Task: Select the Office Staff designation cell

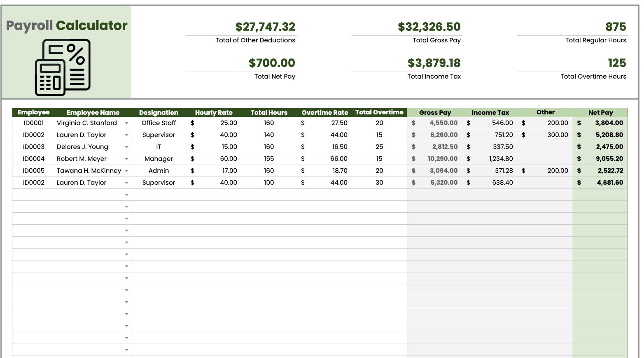Action: click(159, 123)
